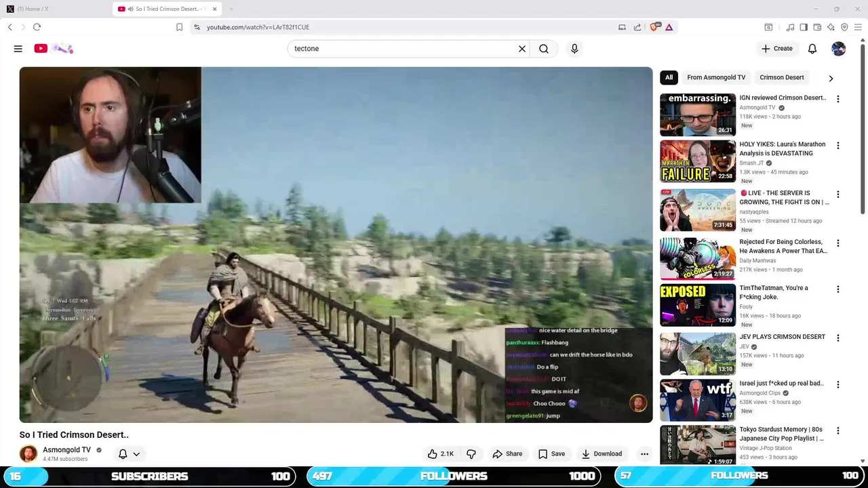Image resolution: width=868 pixels, height=488 pixels.
Task: Open subscription notification bell dropdown
Action: click(129, 454)
